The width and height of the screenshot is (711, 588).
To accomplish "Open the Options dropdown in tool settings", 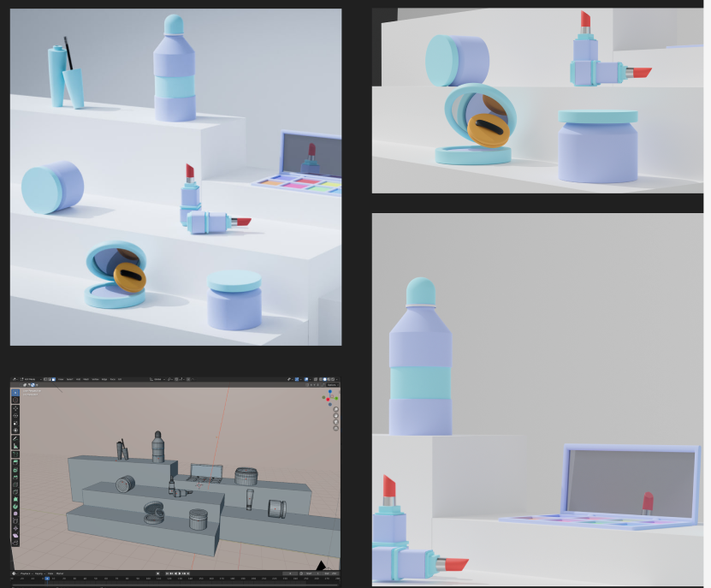I will [332, 385].
